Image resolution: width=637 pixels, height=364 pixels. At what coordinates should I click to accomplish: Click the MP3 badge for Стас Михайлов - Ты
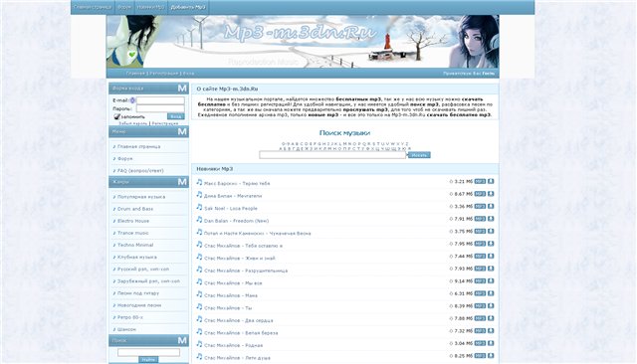click(480, 306)
